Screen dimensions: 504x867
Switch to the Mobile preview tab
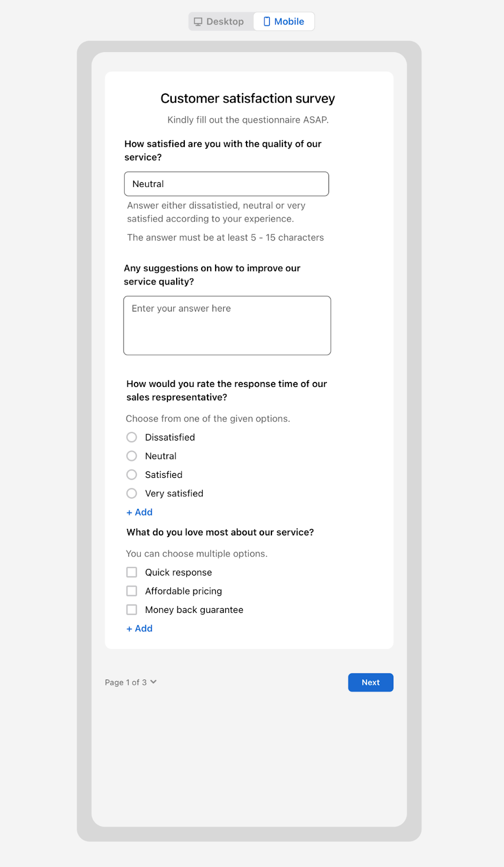coord(284,22)
